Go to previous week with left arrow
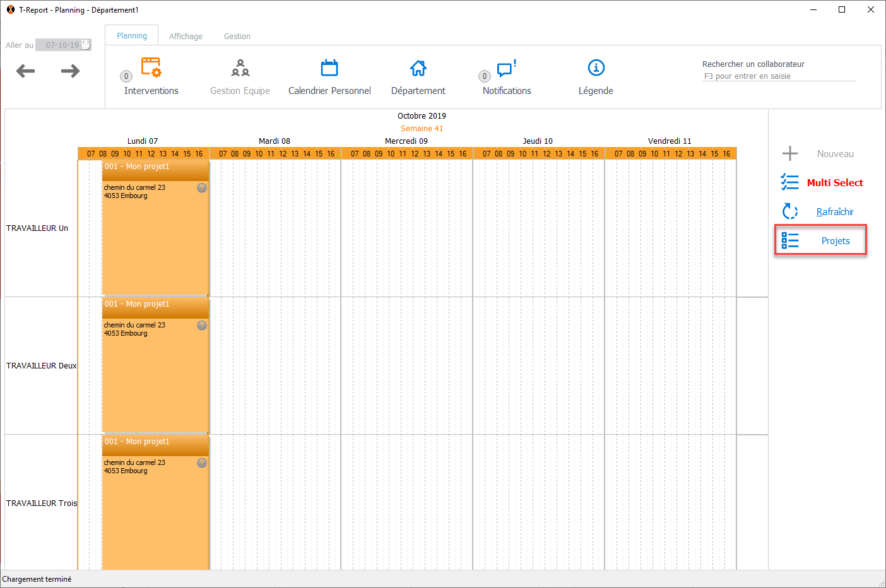Viewport: 886px width, 588px height. [x=25, y=71]
